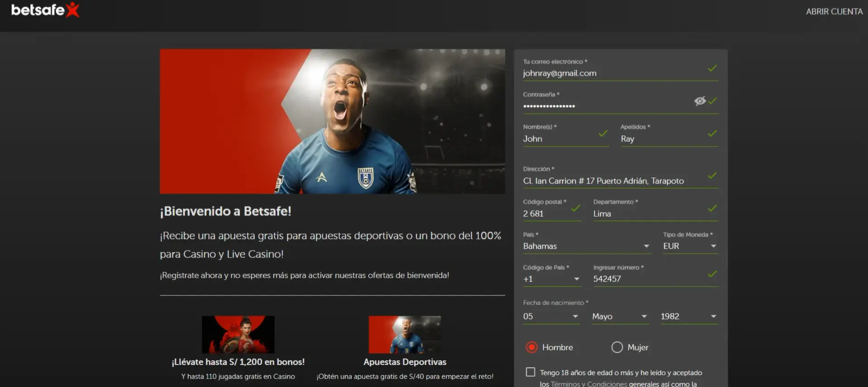Click the Dirección field green checkmark

(712, 176)
